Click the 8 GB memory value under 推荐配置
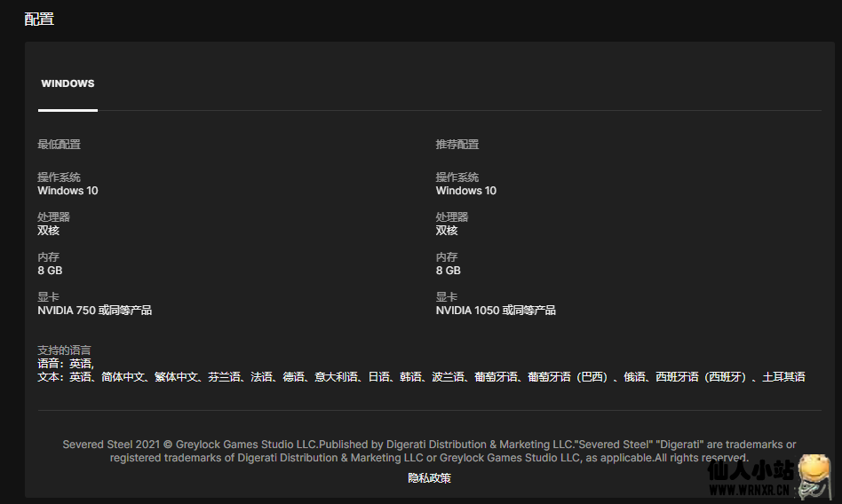This screenshot has width=842, height=504. click(x=448, y=271)
